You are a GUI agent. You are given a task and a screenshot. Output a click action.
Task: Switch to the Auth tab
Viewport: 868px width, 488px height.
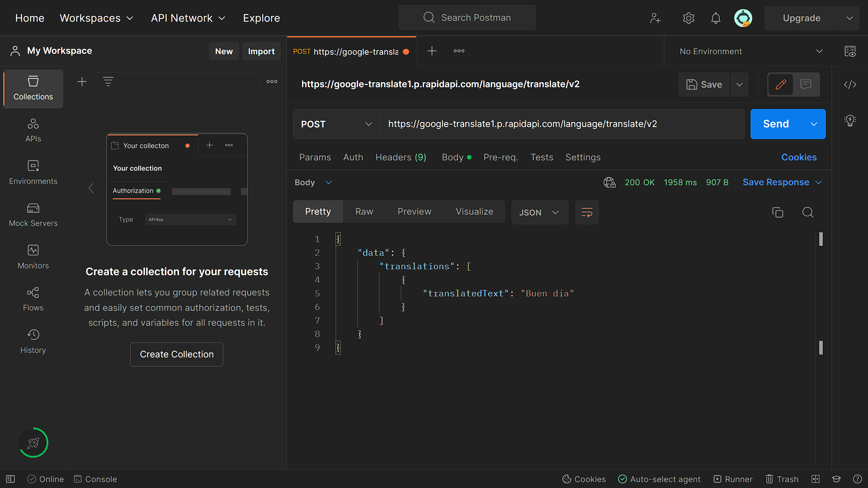pyautogui.click(x=353, y=157)
